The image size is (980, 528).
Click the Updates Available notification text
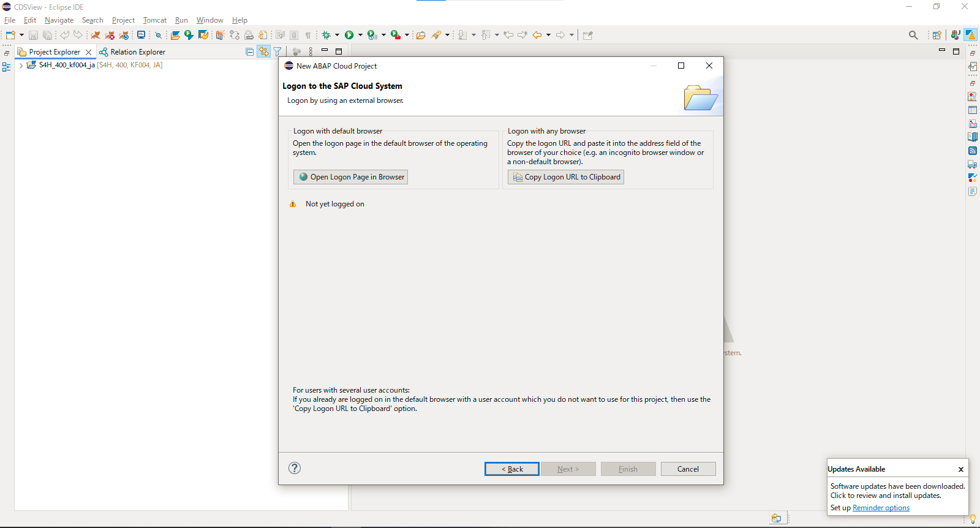pos(897,491)
